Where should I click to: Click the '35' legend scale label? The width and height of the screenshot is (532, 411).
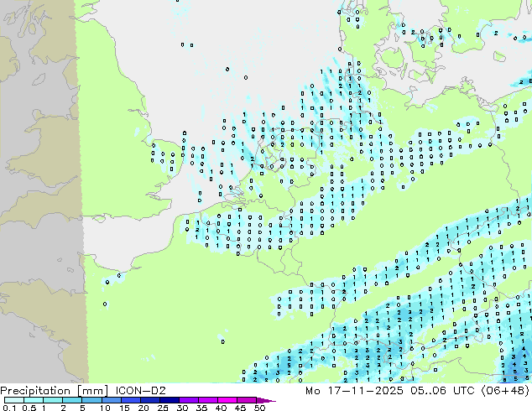pyautogui.click(x=201, y=408)
